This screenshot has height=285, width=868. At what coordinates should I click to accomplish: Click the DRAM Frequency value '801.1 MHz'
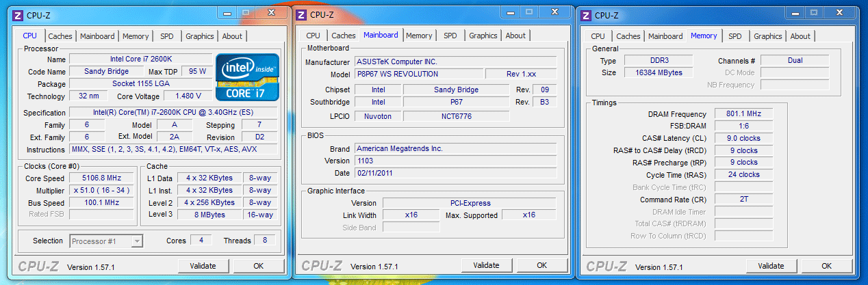(744, 113)
